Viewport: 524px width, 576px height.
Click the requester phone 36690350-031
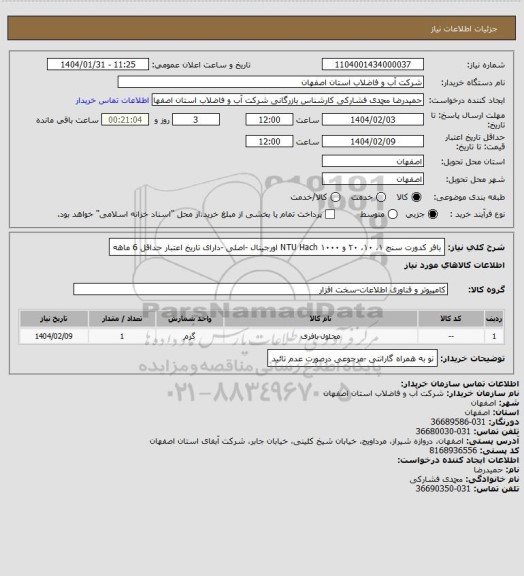[443, 489]
